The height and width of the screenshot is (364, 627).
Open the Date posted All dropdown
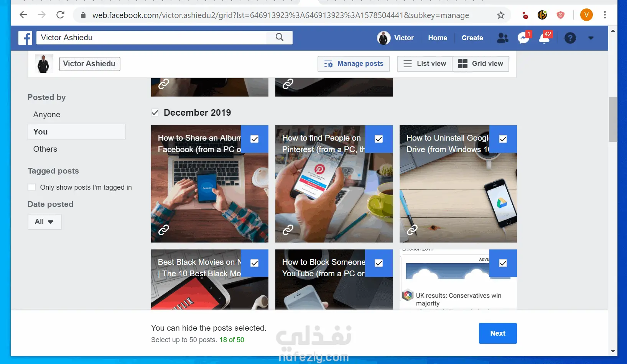tap(44, 222)
